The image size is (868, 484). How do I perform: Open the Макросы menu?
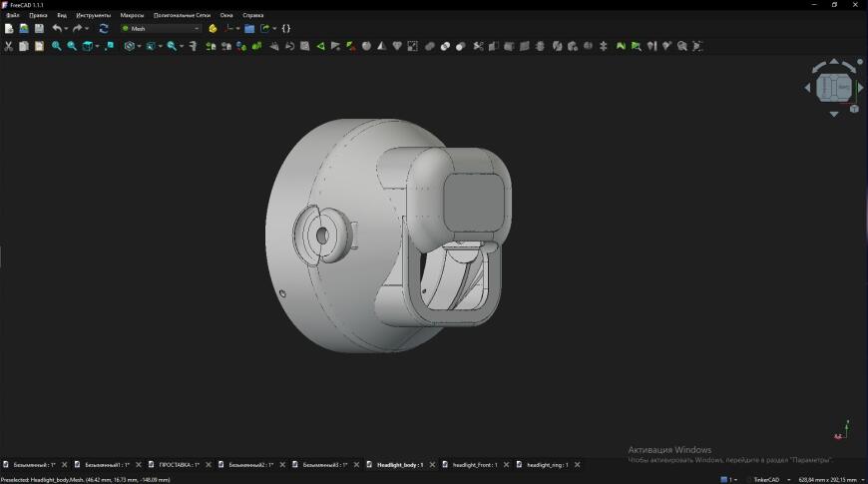tap(132, 15)
